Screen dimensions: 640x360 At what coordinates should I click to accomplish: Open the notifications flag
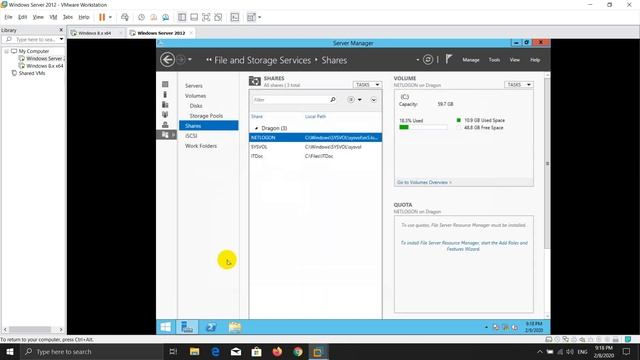point(449,60)
